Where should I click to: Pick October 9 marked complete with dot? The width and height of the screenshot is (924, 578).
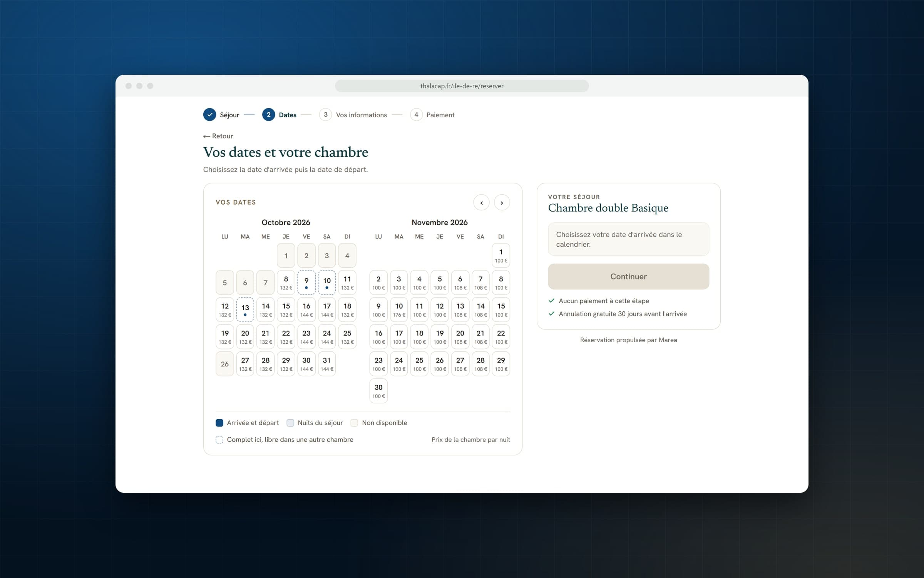pyautogui.click(x=306, y=282)
